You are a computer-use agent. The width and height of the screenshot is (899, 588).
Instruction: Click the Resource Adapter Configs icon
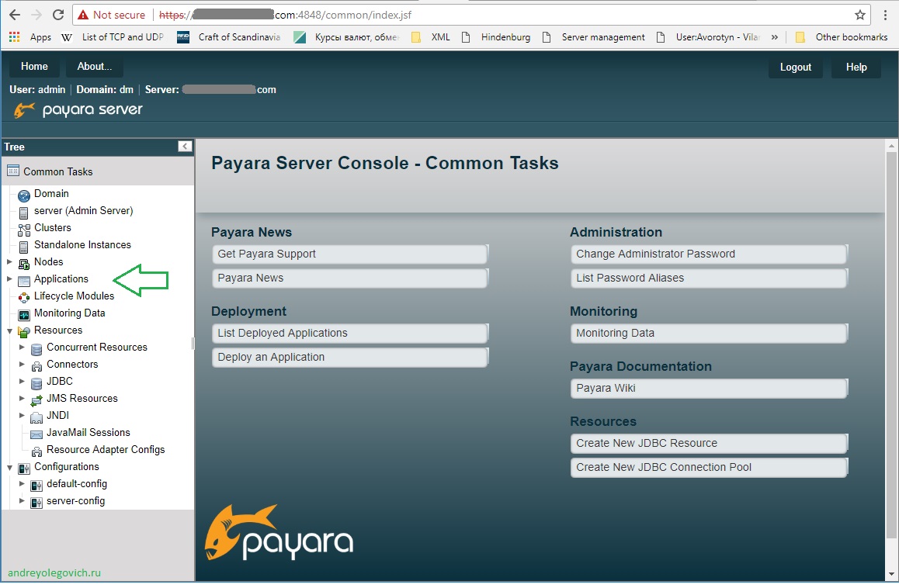(36, 451)
